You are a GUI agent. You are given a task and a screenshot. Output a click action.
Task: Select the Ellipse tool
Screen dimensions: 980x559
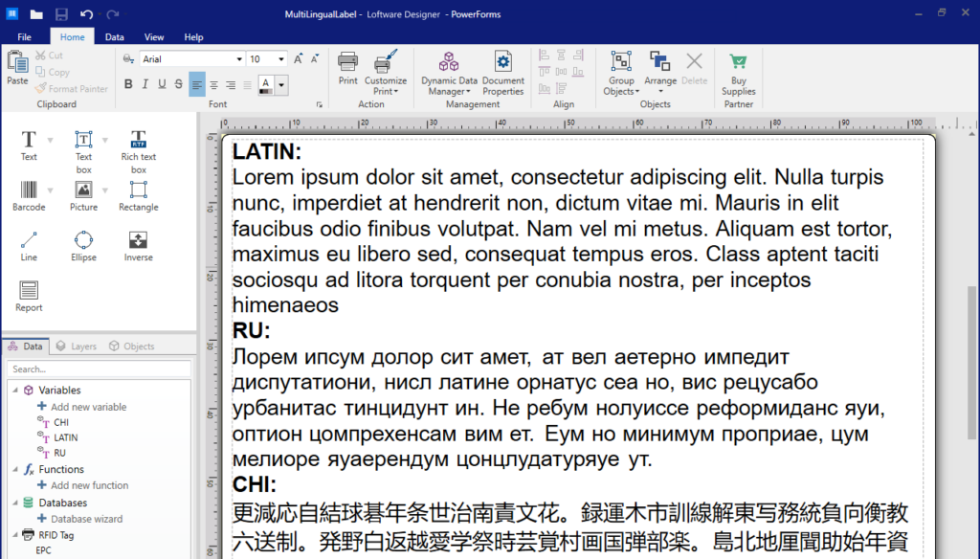(83, 241)
